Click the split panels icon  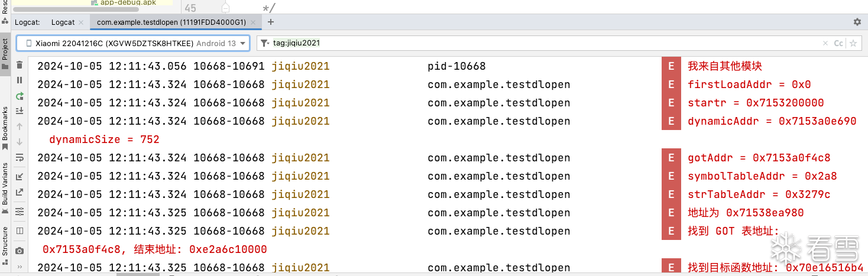tap(20, 231)
